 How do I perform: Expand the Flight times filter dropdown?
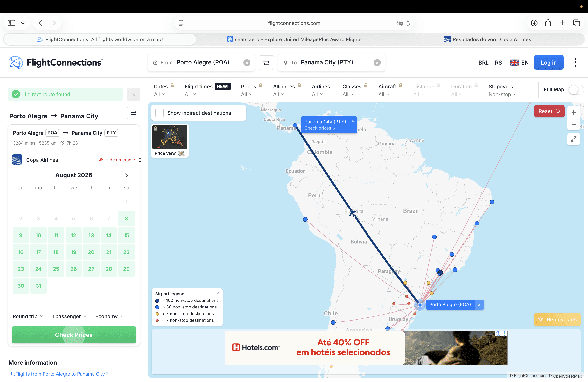191,94
